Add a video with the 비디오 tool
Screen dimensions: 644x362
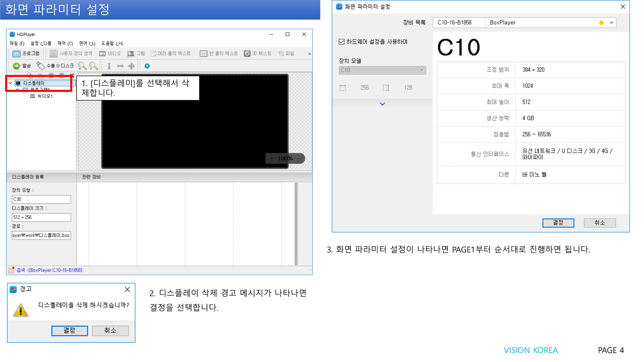[x=110, y=53]
